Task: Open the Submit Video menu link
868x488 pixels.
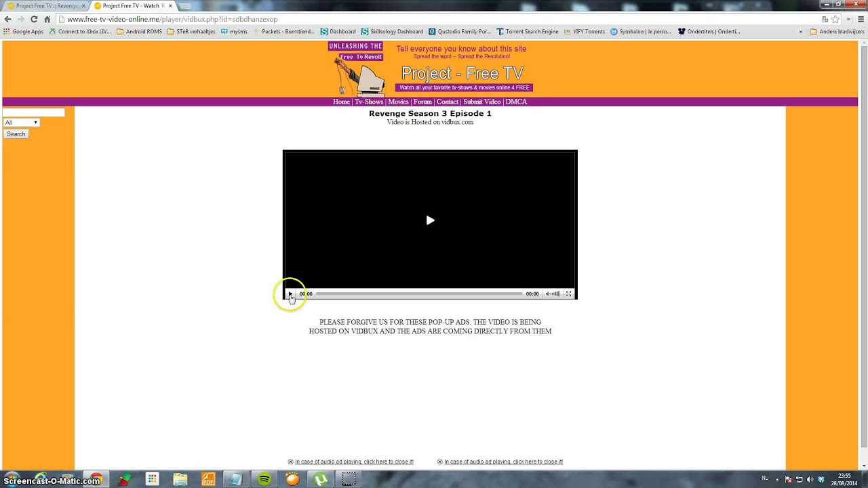Action: point(482,102)
